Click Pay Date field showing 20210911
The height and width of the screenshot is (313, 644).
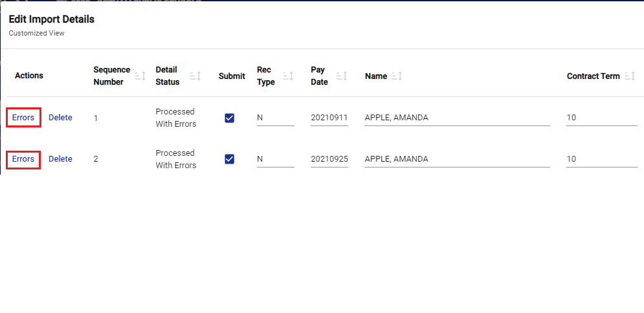329,118
